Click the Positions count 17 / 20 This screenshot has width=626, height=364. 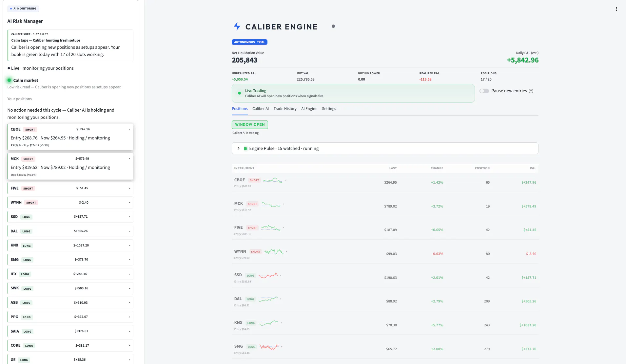[486, 79]
